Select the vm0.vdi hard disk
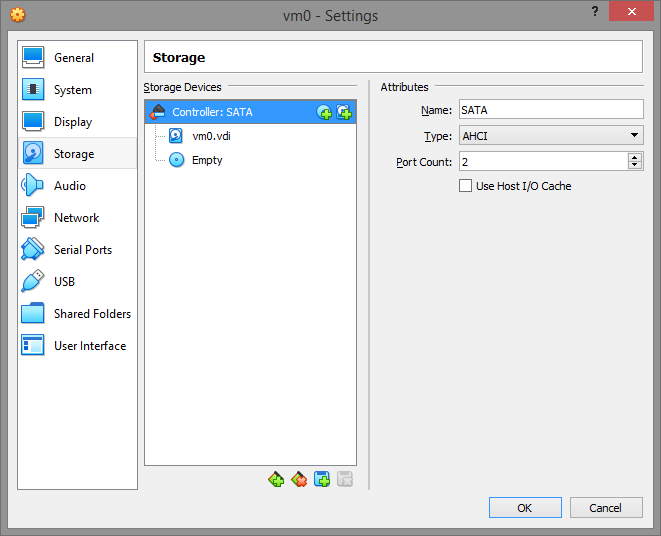Screen dimensions: 661x536 211,136
